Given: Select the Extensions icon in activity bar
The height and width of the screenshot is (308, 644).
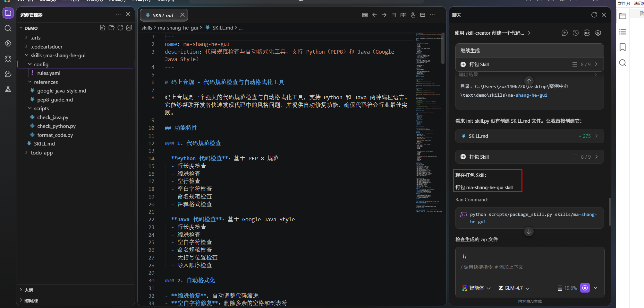Looking at the screenshot, I should [8, 74].
